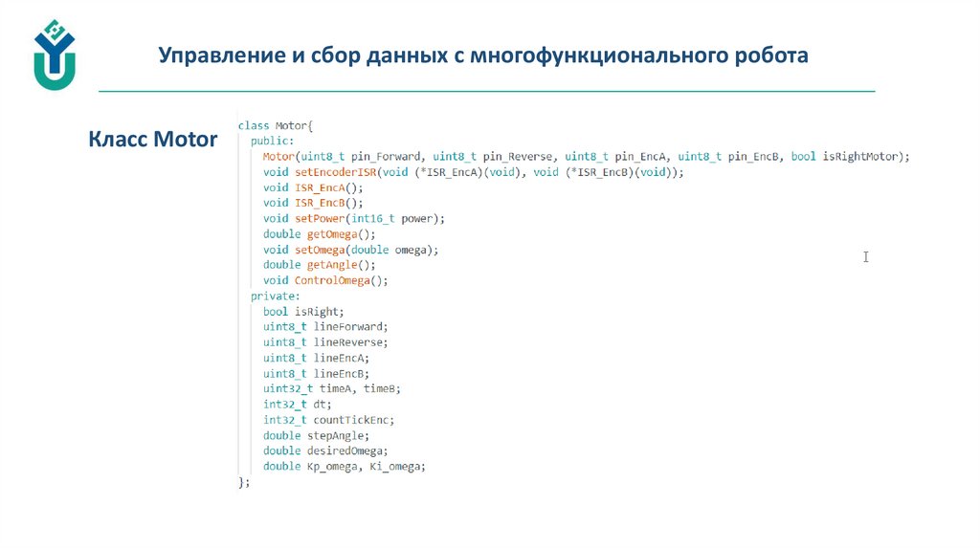The image size is (980, 549).
Task: Click the 'double stepAngle;' line
Action: 316,435
